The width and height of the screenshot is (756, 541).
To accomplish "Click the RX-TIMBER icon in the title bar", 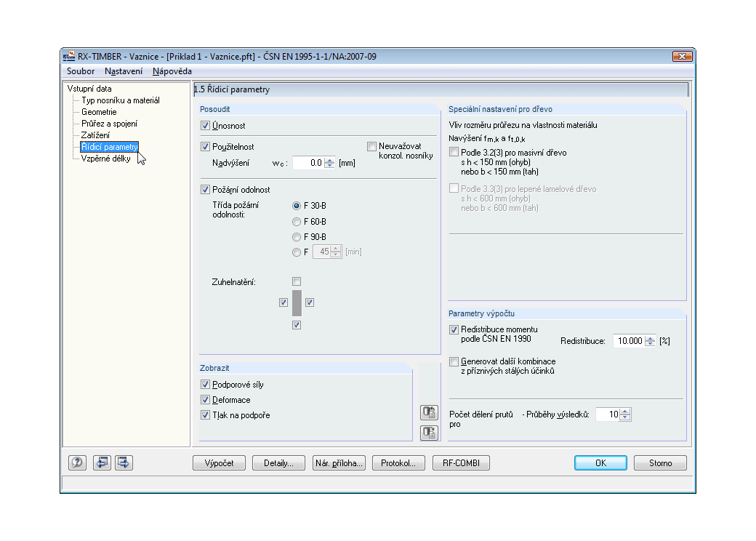I will click(x=70, y=56).
